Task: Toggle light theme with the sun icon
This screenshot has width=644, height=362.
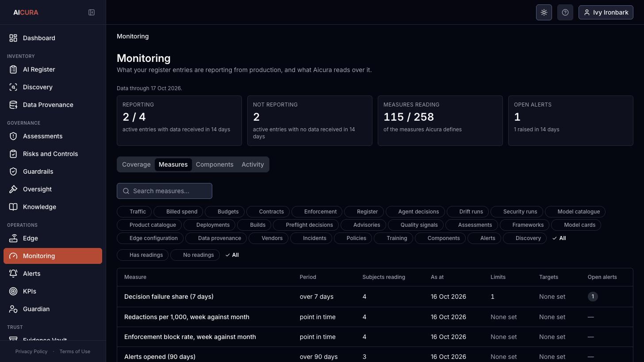Action: point(544,12)
